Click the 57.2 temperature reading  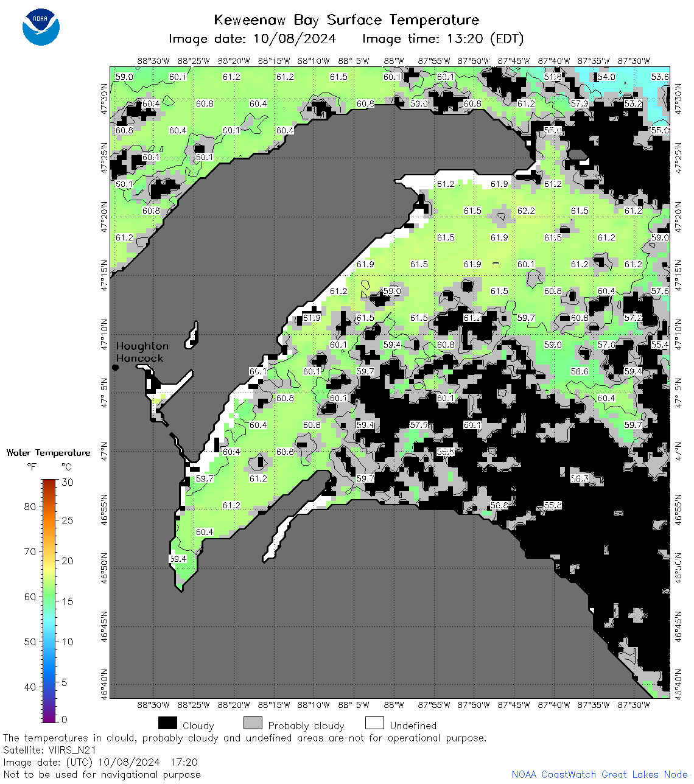633,318
